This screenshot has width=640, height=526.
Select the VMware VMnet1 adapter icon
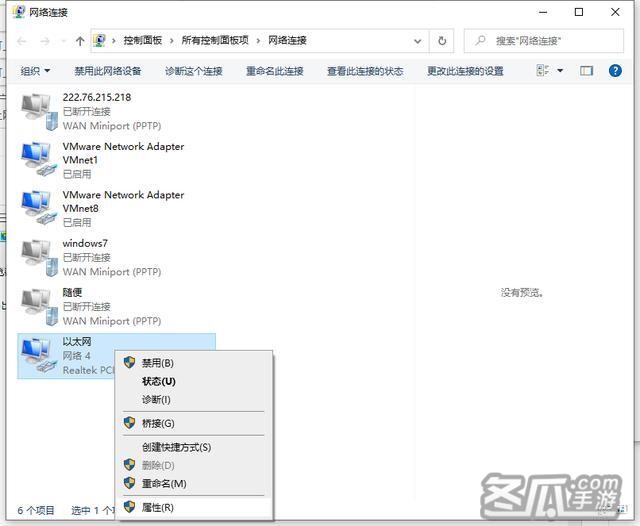(39, 160)
